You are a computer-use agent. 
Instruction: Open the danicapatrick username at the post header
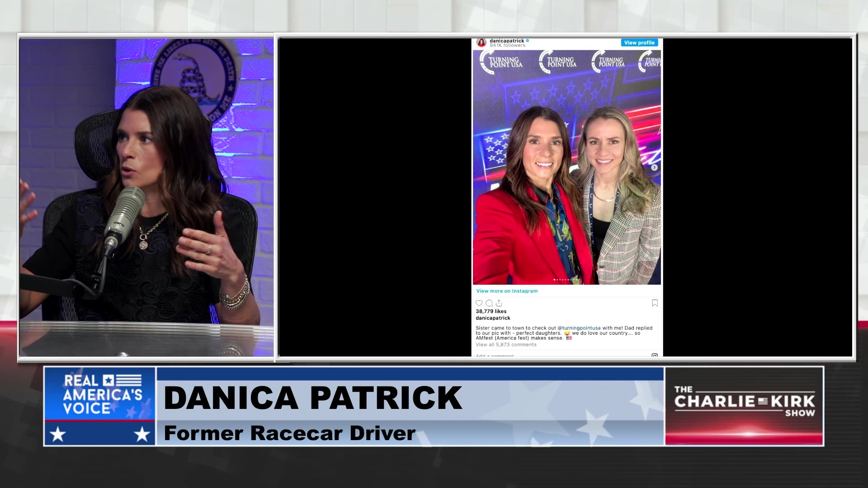click(506, 40)
